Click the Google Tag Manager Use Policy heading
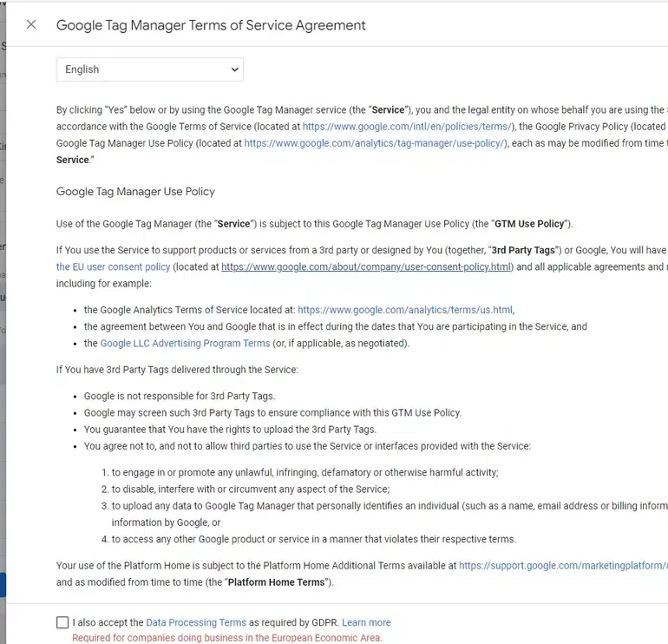 (135, 191)
